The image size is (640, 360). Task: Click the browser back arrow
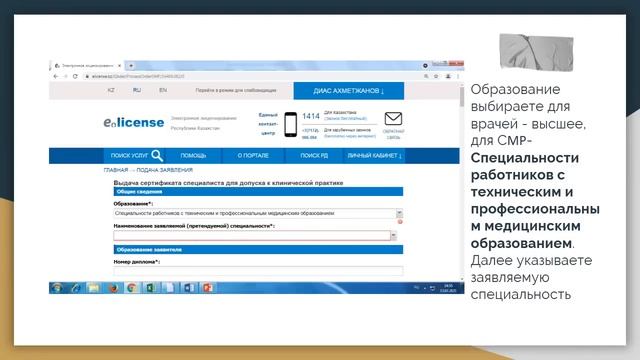[56, 76]
